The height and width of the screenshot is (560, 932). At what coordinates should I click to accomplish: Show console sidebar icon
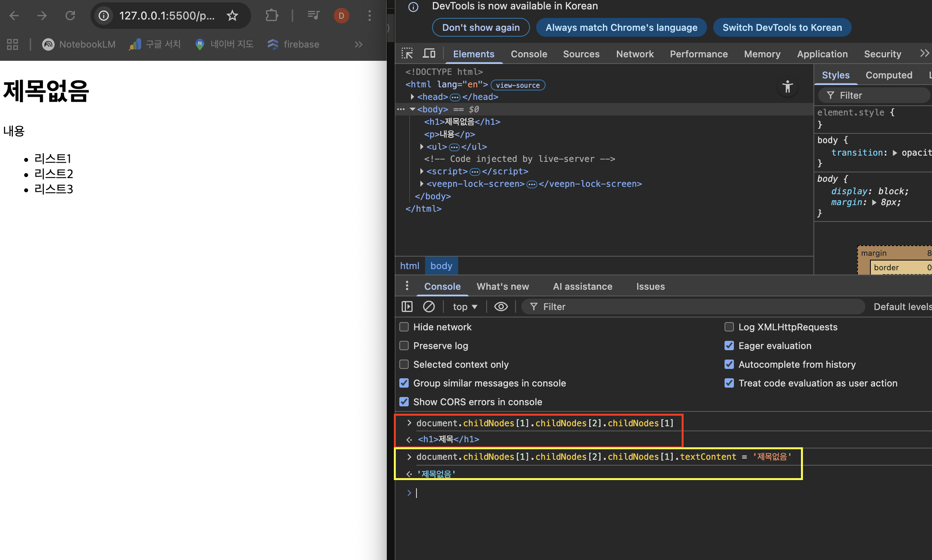click(x=407, y=307)
